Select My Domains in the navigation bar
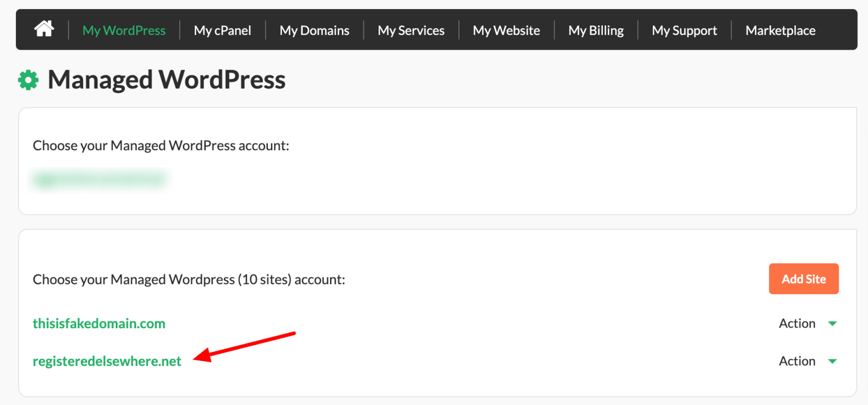Image resolution: width=868 pixels, height=405 pixels. tap(314, 30)
